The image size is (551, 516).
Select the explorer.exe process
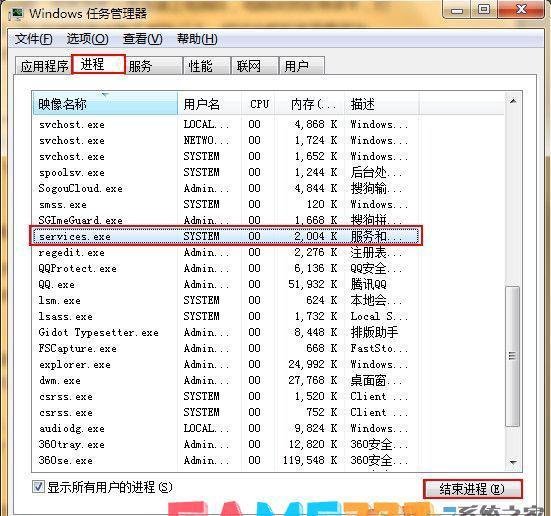pos(226,365)
